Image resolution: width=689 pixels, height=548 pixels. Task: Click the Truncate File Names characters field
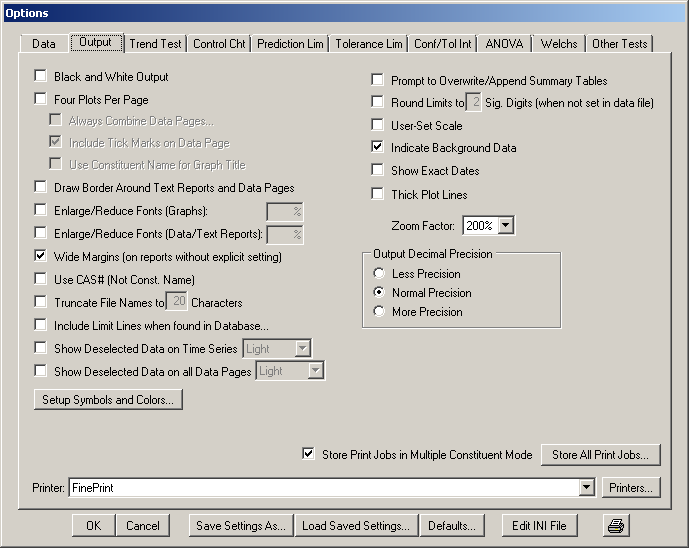coord(174,302)
